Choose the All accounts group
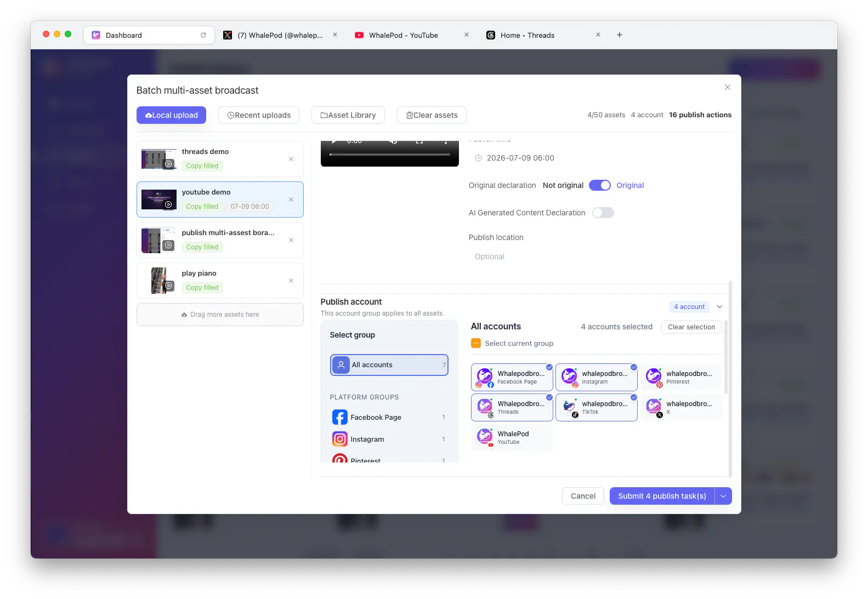The height and width of the screenshot is (599, 868). point(389,365)
